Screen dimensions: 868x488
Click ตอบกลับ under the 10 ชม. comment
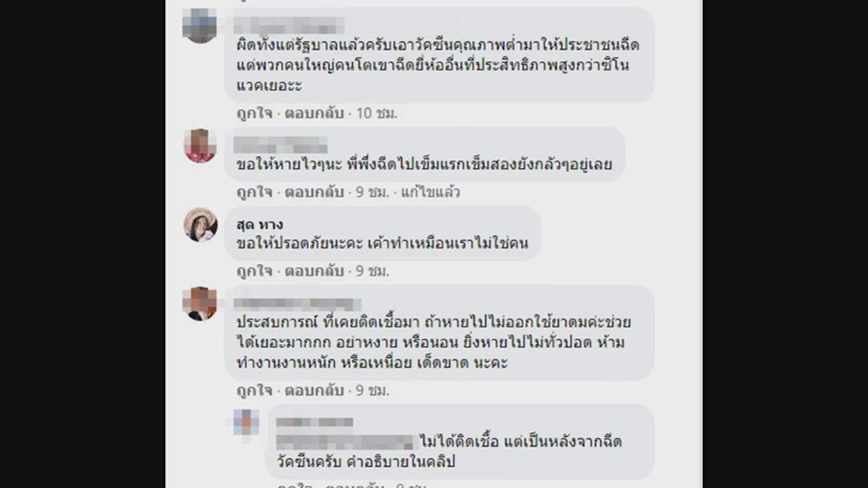tap(314, 113)
